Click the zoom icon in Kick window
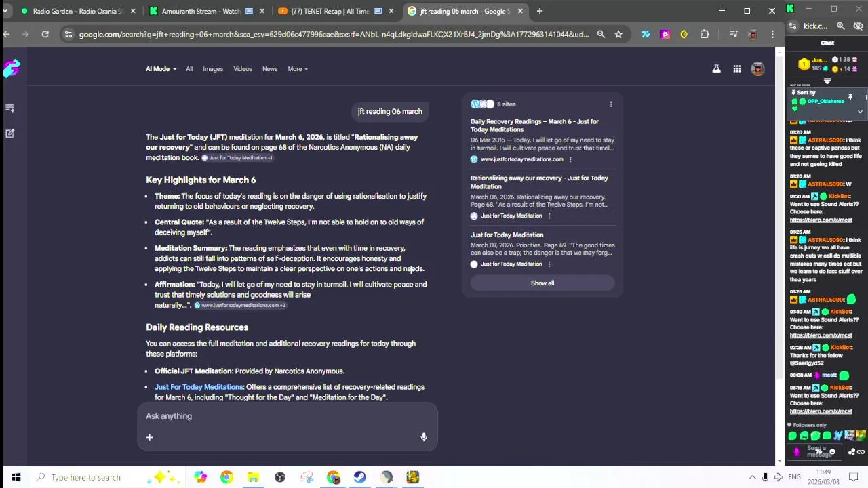The width and height of the screenshot is (868, 488). 840,26
